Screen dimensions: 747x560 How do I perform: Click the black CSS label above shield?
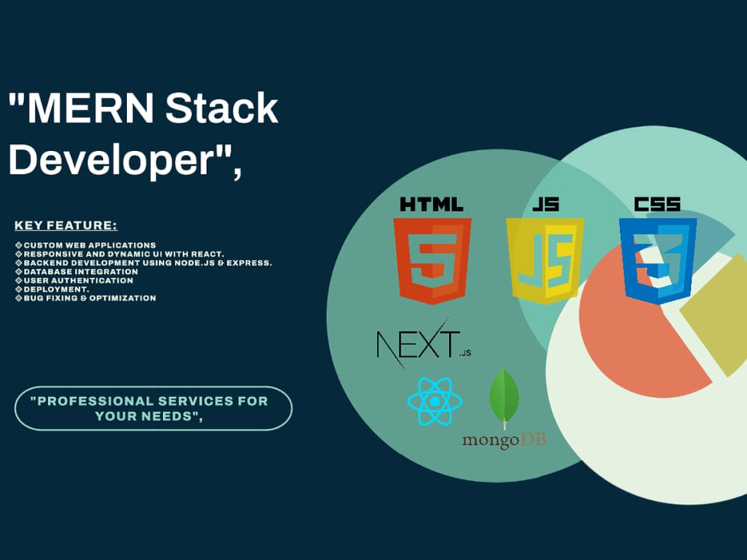tap(657, 205)
